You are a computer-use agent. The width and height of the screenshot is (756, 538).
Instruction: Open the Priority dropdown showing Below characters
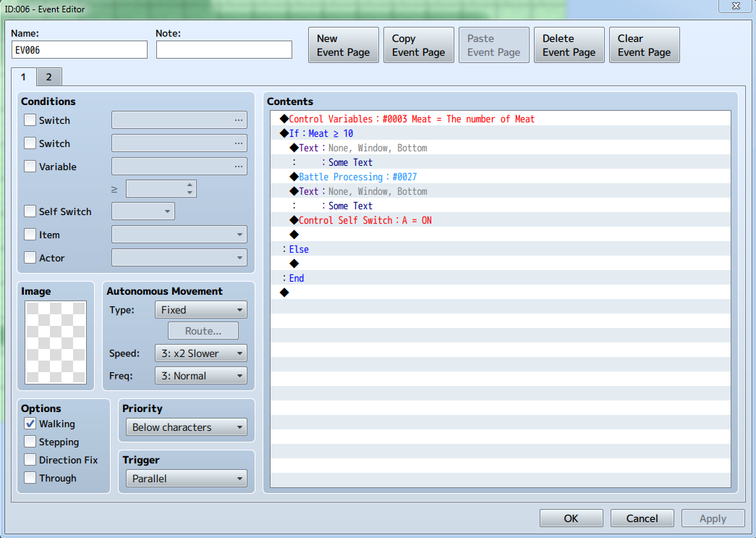(187, 427)
